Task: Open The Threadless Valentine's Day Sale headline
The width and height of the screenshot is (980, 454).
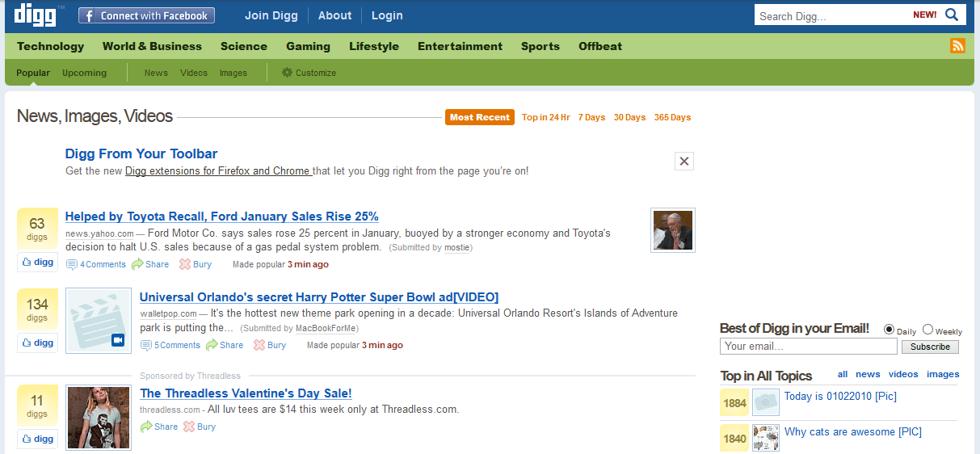Action: 246,393
